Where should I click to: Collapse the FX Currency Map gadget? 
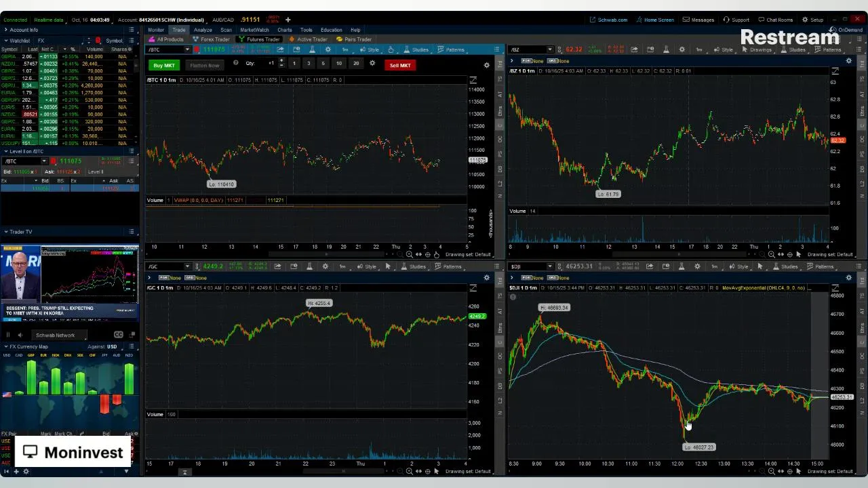6,346
